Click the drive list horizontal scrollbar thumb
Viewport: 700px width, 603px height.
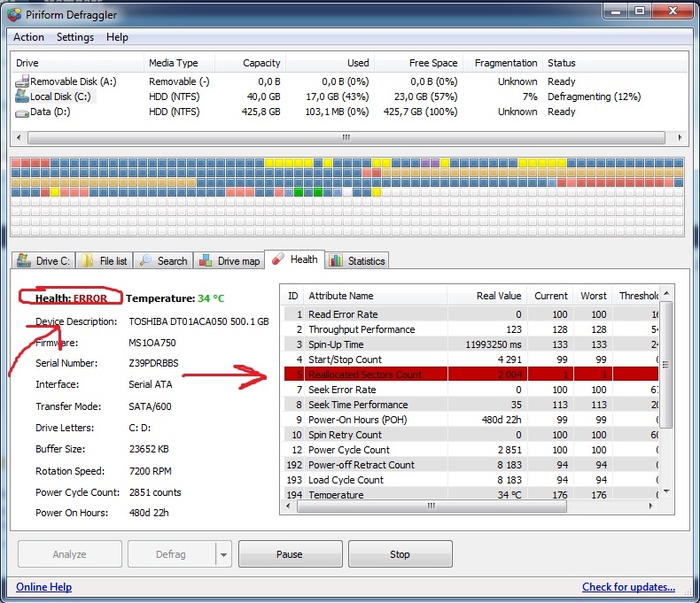(x=346, y=137)
